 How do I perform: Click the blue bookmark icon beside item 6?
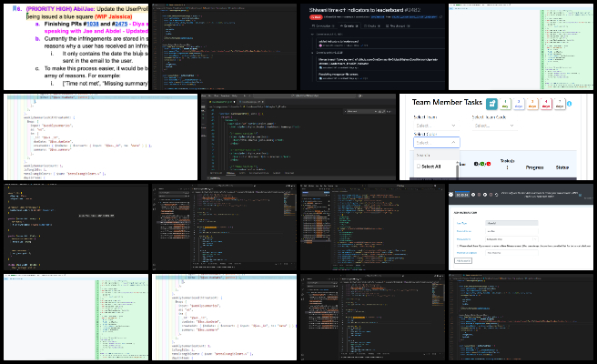(x=15, y=8)
